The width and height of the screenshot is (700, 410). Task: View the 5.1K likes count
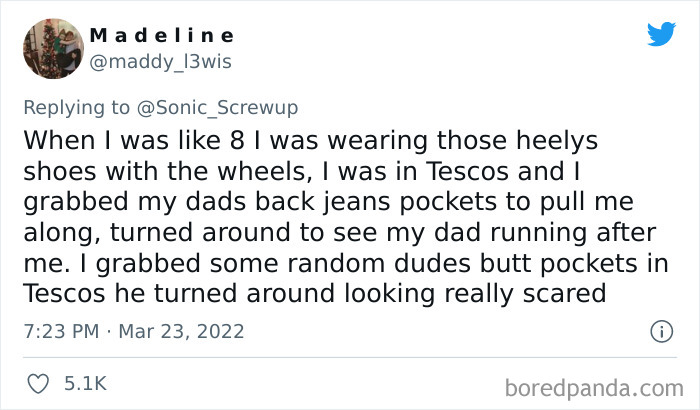click(86, 383)
